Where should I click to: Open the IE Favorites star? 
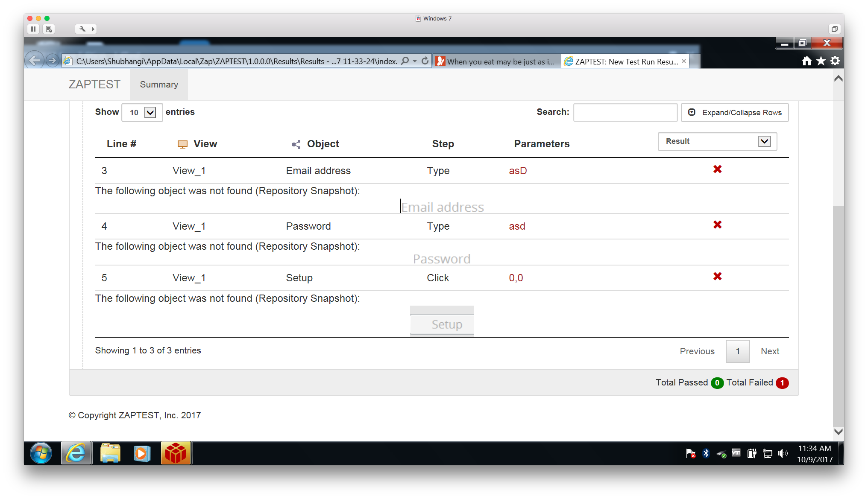[821, 61]
